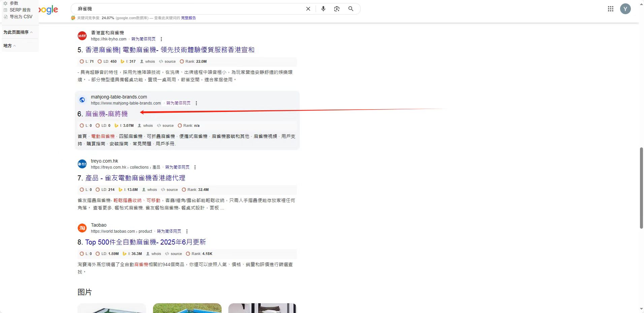Image resolution: width=644 pixels, height=313 pixels.
Task: Expand the 地方 section
Action: click(9, 46)
